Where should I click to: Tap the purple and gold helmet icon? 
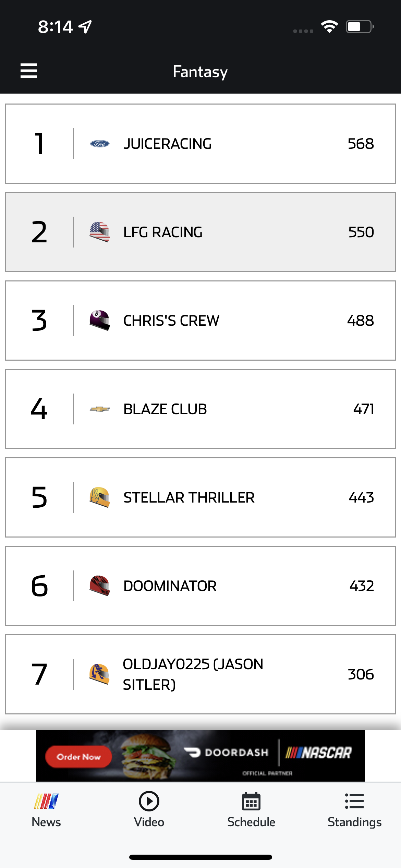pyautogui.click(x=100, y=674)
